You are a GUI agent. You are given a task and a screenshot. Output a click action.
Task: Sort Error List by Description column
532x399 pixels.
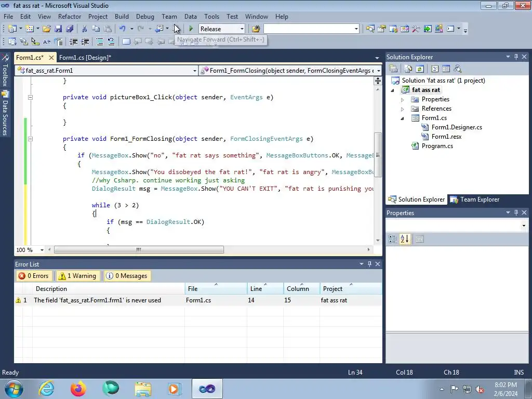coord(109,289)
